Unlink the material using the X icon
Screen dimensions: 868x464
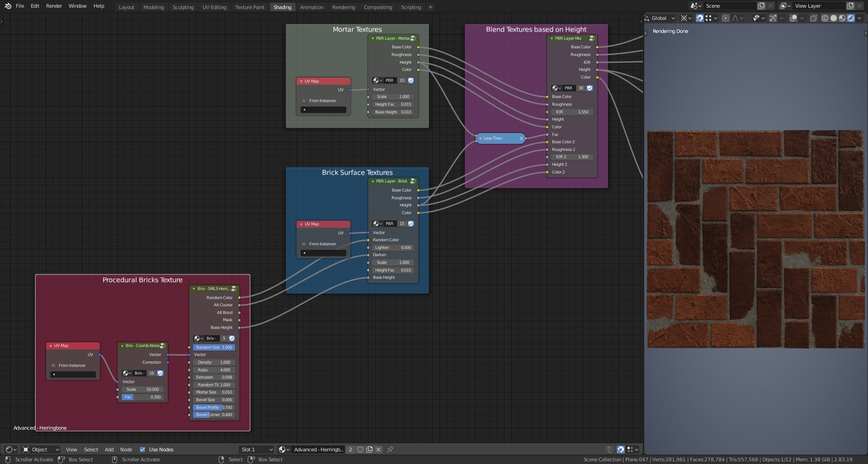tap(378, 450)
